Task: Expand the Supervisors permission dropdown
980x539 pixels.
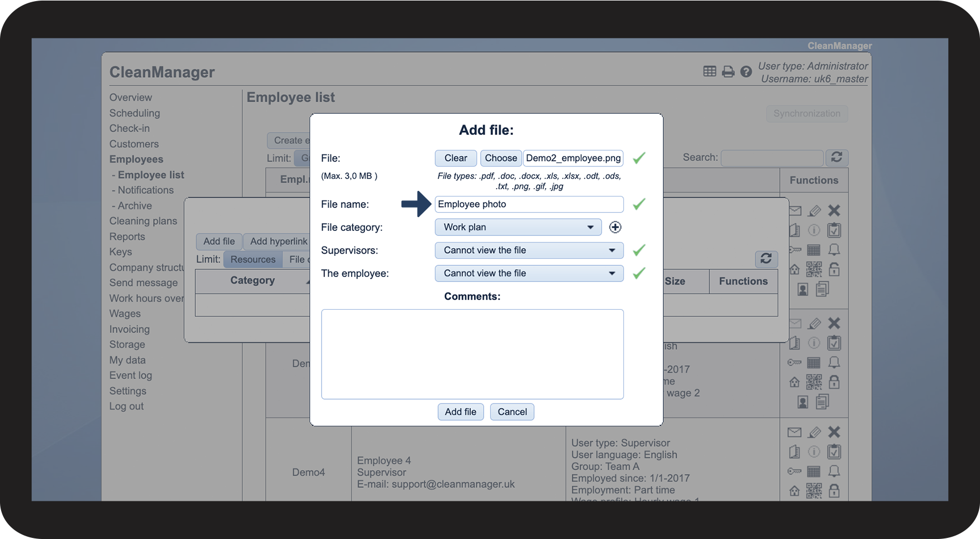Action: pos(529,250)
